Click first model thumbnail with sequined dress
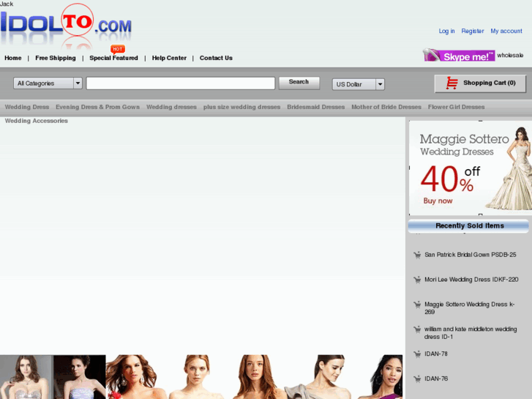This screenshot has height=399, width=532. [x=26, y=377]
